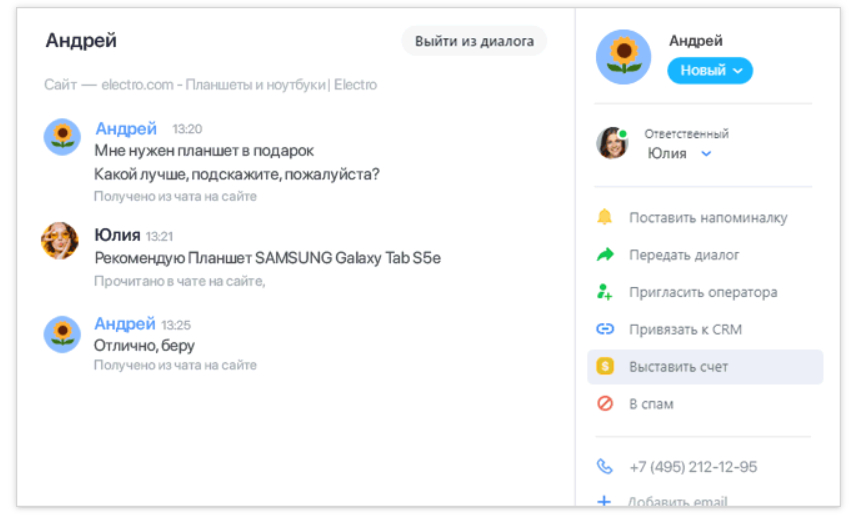The image size is (857, 521).
Task: Click the bell reminder icon
Action: pos(604,217)
